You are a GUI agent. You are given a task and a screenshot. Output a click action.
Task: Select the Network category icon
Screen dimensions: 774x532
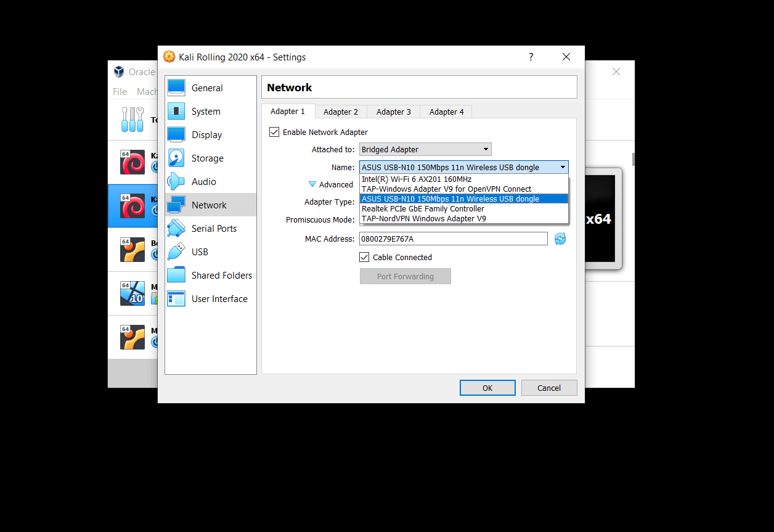coord(176,205)
